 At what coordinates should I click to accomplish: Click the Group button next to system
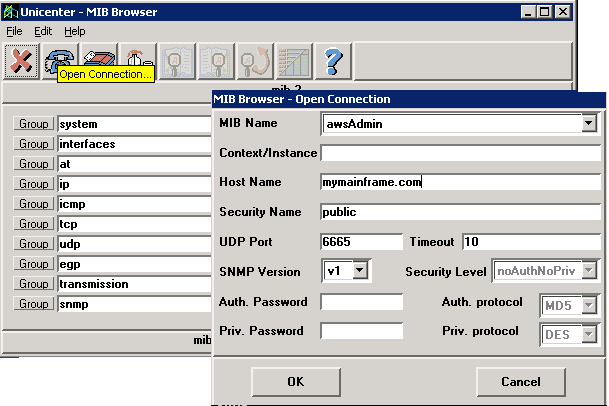pyautogui.click(x=34, y=124)
